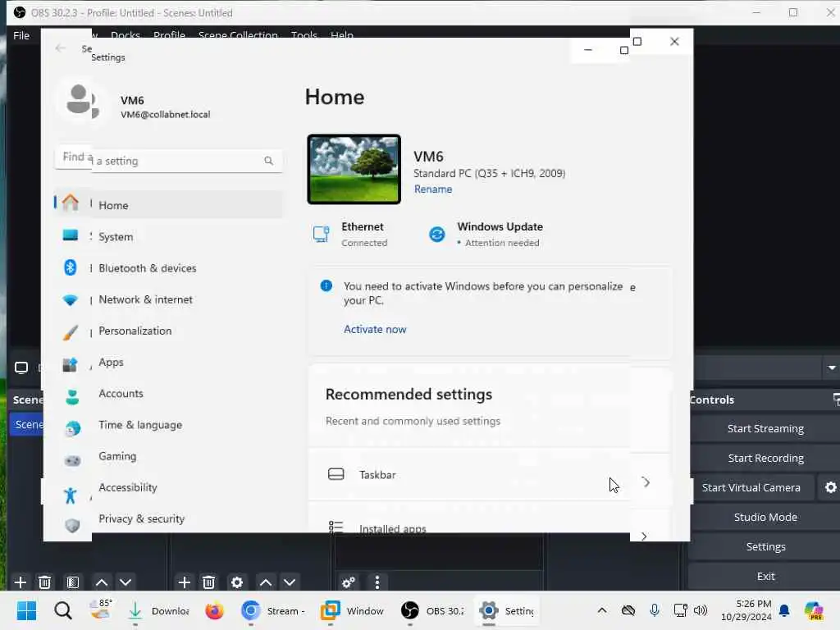840x630 pixels.
Task: Click the Accounts person icon
Action: click(72, 396)
